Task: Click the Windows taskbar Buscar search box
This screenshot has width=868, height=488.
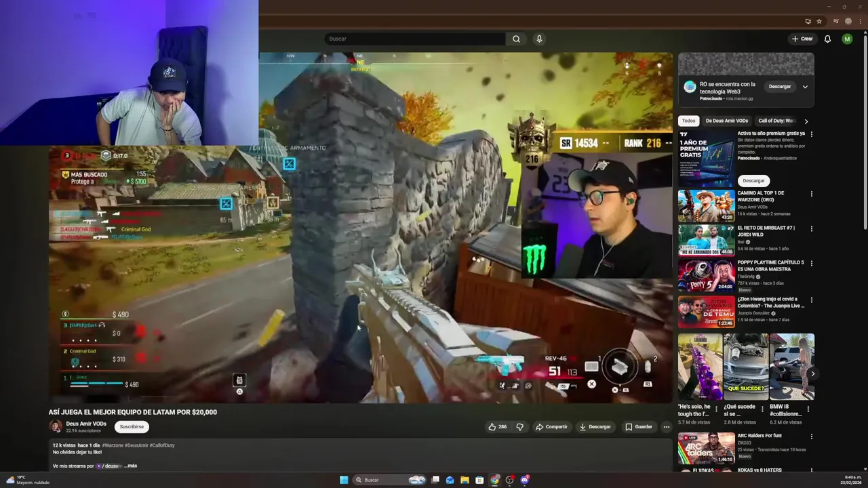Action: [x=391, y=480]
